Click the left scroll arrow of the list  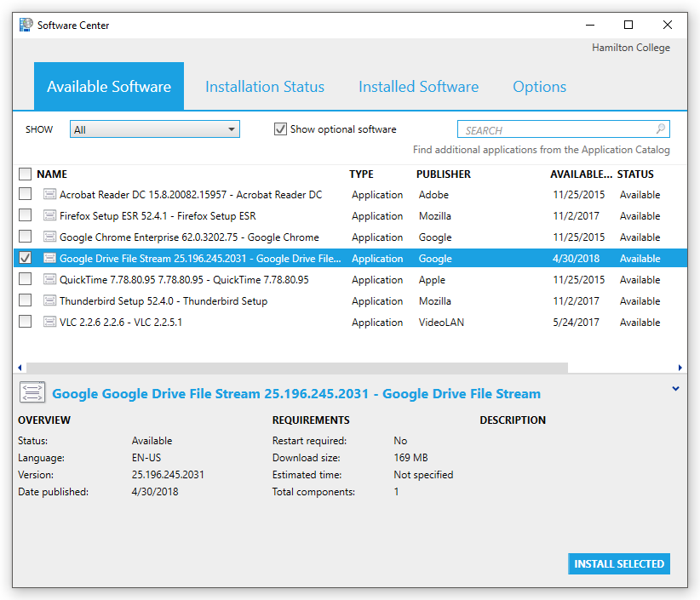click(20, 368)
